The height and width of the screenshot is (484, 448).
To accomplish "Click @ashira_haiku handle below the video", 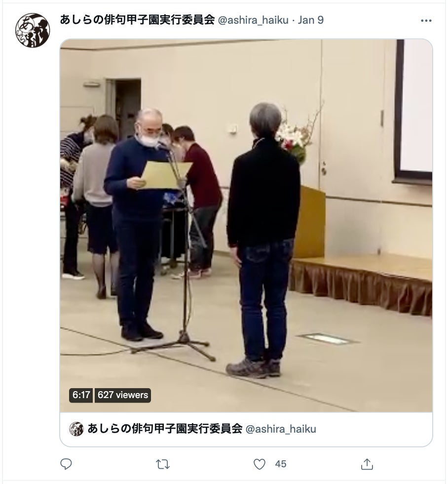I will [281, 429].
